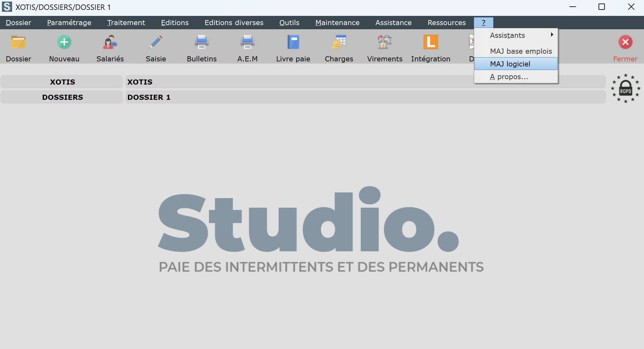Open the A.E.M printer icon

248,42
